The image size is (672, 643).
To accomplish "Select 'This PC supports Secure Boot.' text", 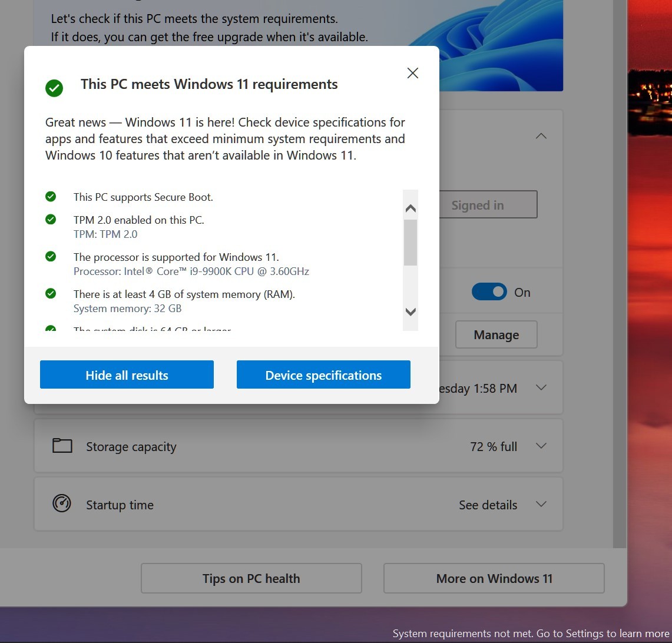I will click(x=143, y=197).
